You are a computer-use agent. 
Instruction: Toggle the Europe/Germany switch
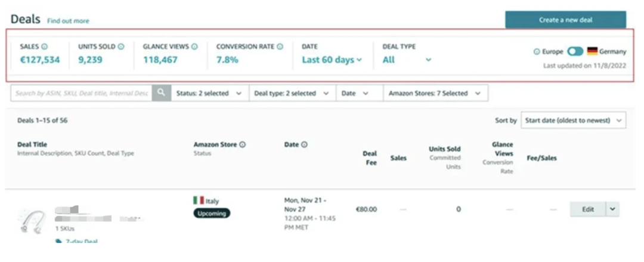(x=575, y=52)
